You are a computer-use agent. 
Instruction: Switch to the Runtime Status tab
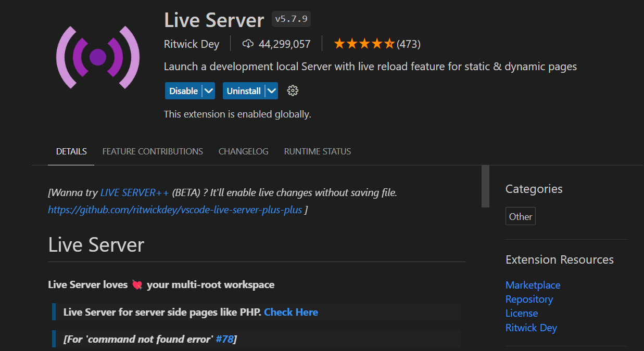point(317,151)
